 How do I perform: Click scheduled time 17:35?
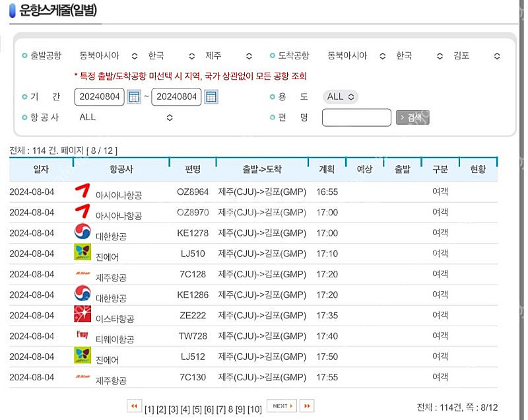point(327,315)
